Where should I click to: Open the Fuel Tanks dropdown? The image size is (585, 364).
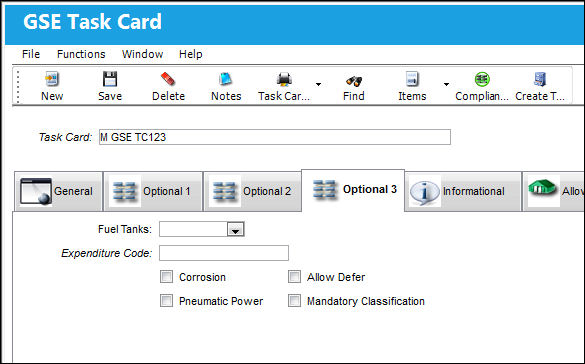(x=235, y=229)
